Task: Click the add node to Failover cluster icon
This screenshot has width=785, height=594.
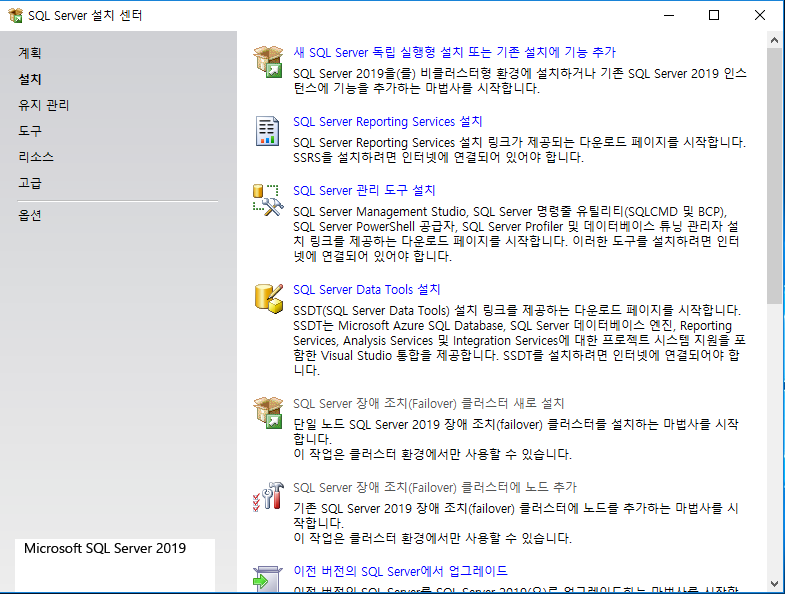Action: click(x=268, y=497)
